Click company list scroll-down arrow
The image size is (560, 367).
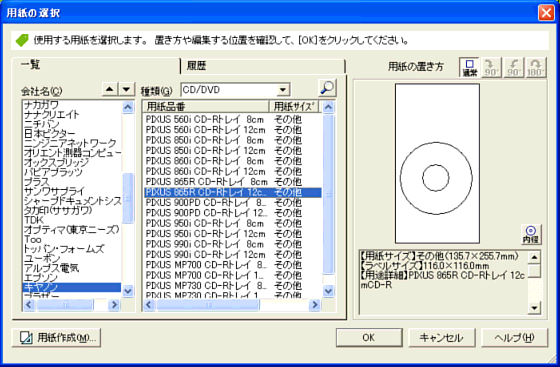pos(128,291)
